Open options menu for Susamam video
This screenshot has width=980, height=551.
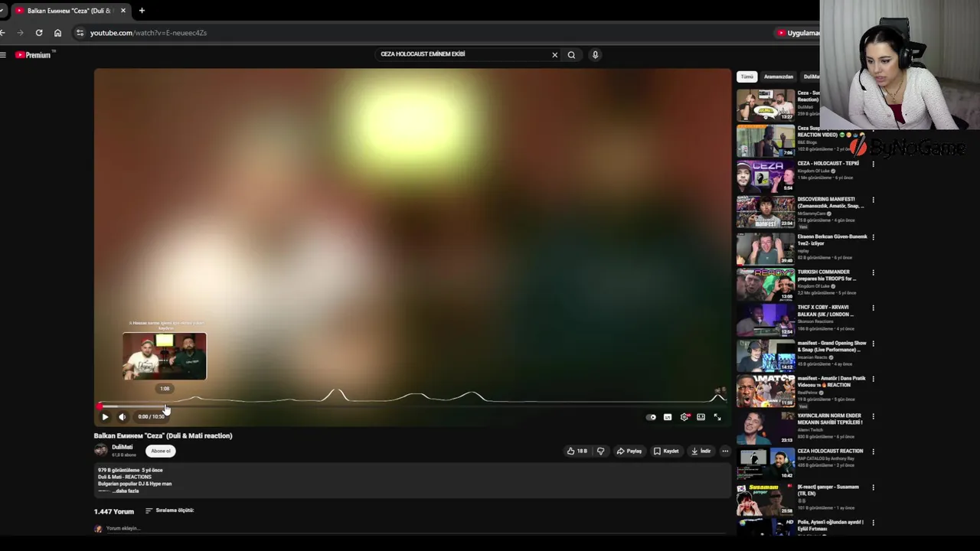tap(873, 487)
